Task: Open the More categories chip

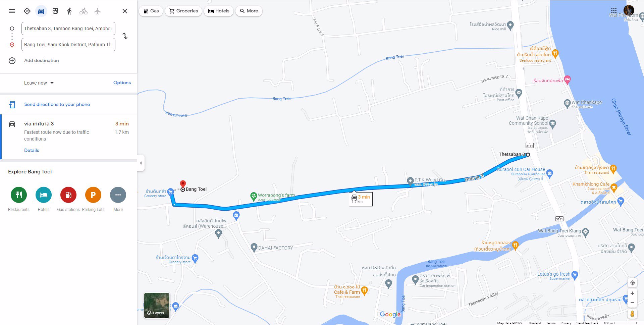Action: (x=249, y=11)
